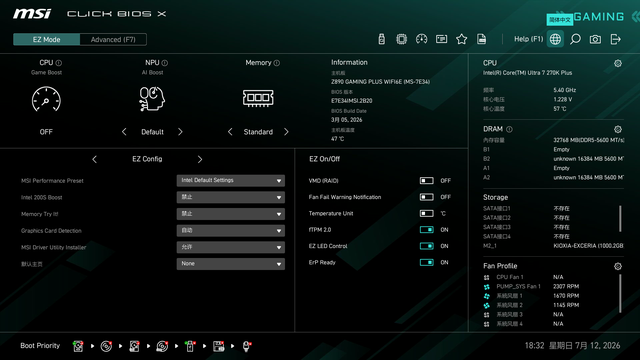
Task: Switch to EZ Mode tab
Action: coord(47,40)
